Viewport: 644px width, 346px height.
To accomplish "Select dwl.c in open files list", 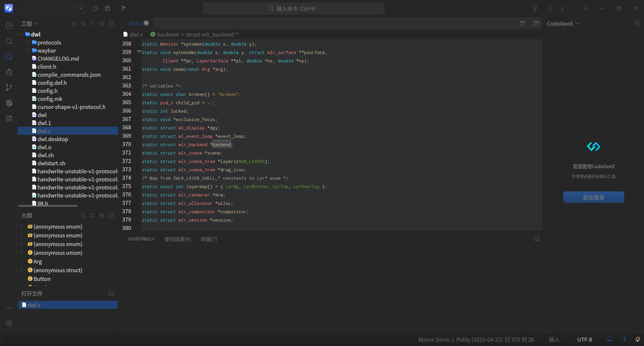I will coord(68,305).
